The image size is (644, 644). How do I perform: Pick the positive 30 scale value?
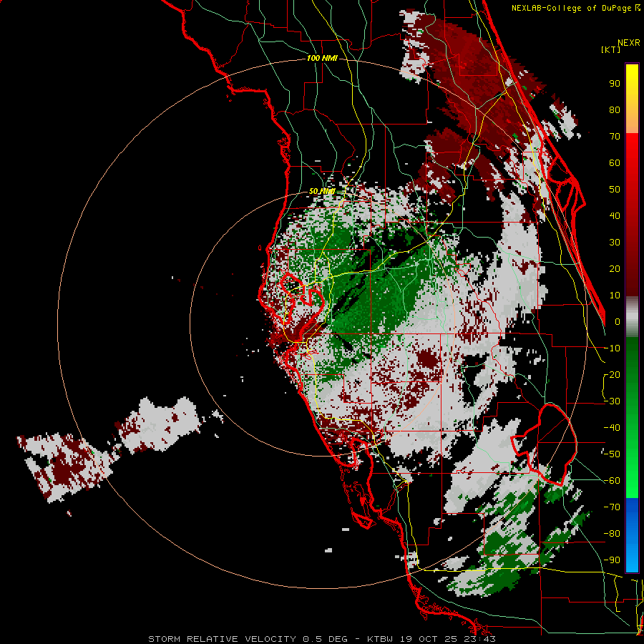pyautogui.click(x=615, y=243)
